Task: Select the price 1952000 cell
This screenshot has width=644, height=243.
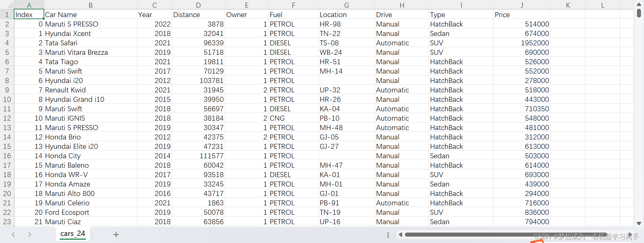Action: point(522,43)
